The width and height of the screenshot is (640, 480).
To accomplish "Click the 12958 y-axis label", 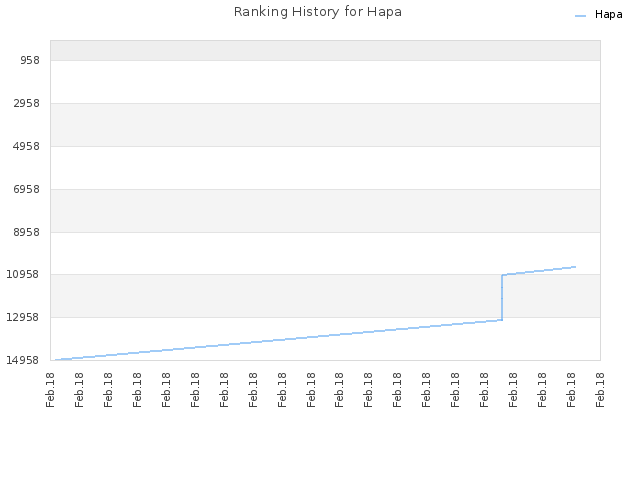I will (x=23, y=317).
